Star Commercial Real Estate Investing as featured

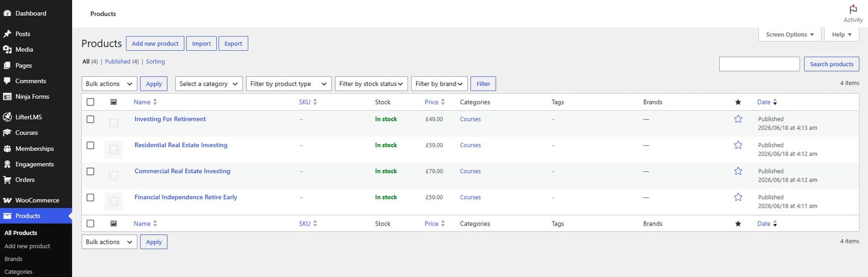(x=738, y=171)
